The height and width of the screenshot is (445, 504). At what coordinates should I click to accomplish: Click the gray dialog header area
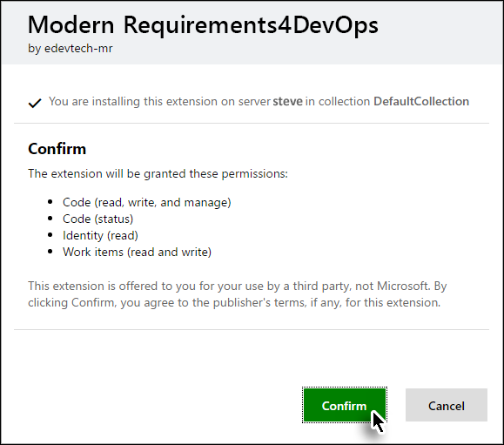[252, 32]
